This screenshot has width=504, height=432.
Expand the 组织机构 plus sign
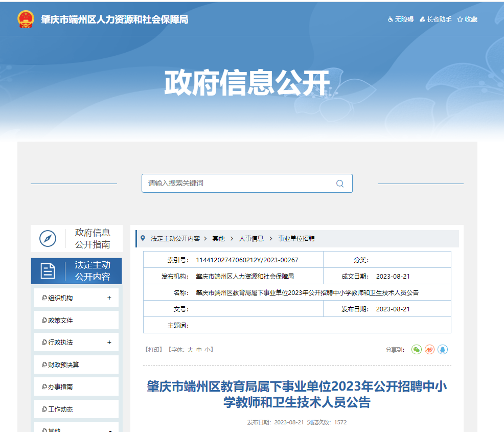[x=109, y=298]
